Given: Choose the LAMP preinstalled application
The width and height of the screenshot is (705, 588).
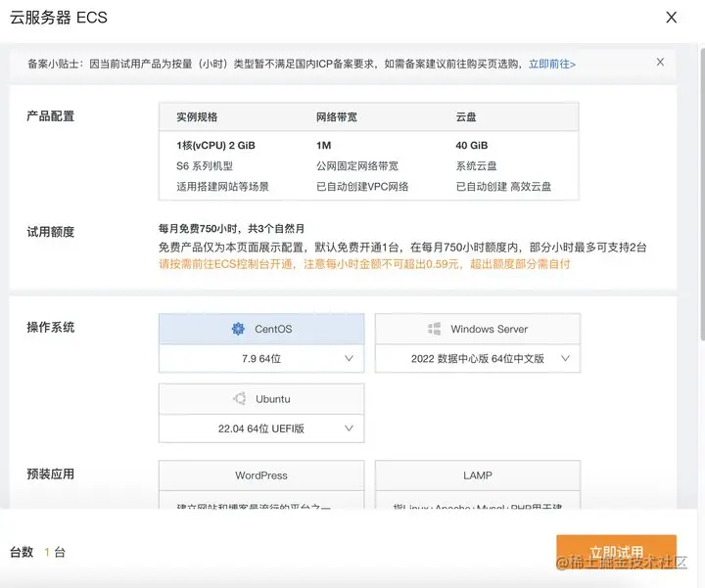Looking at the screenshot, I should [x=478, y=475].
